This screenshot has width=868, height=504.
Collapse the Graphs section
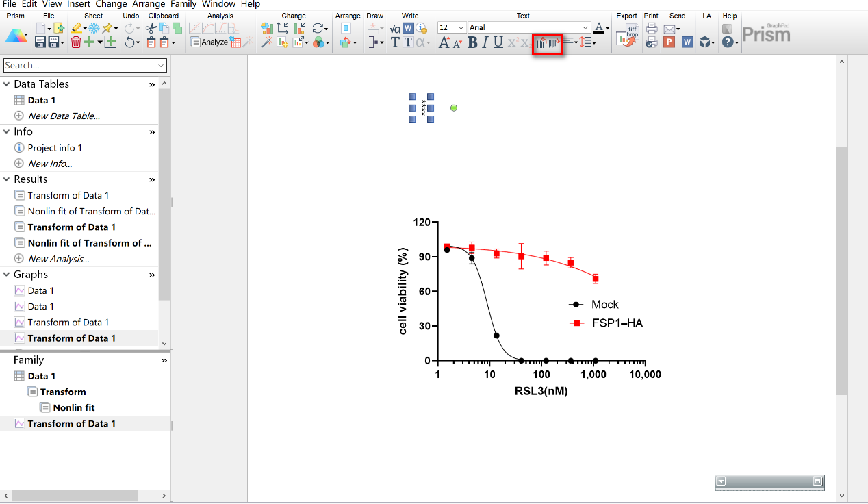tap(6, 275)
